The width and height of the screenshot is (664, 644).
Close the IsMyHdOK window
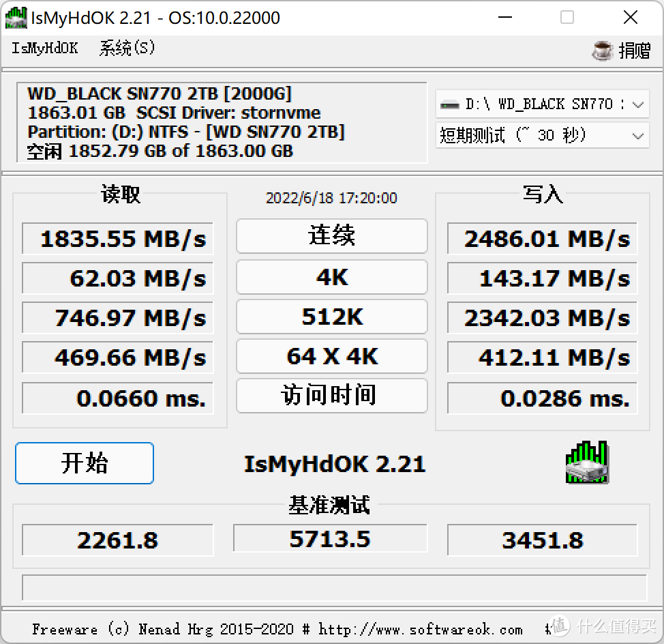(x=631, y=17)
